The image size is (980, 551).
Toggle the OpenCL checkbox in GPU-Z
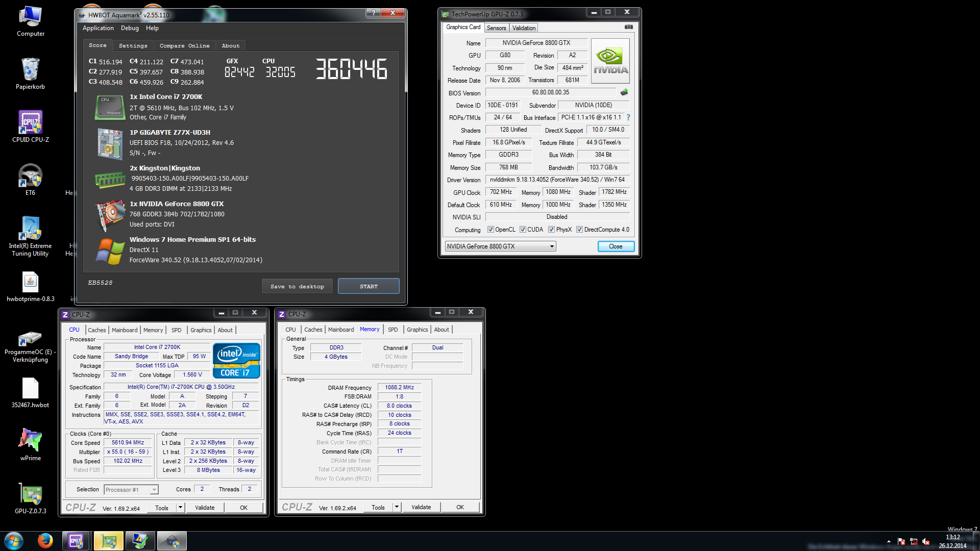(x=491, y=230)
